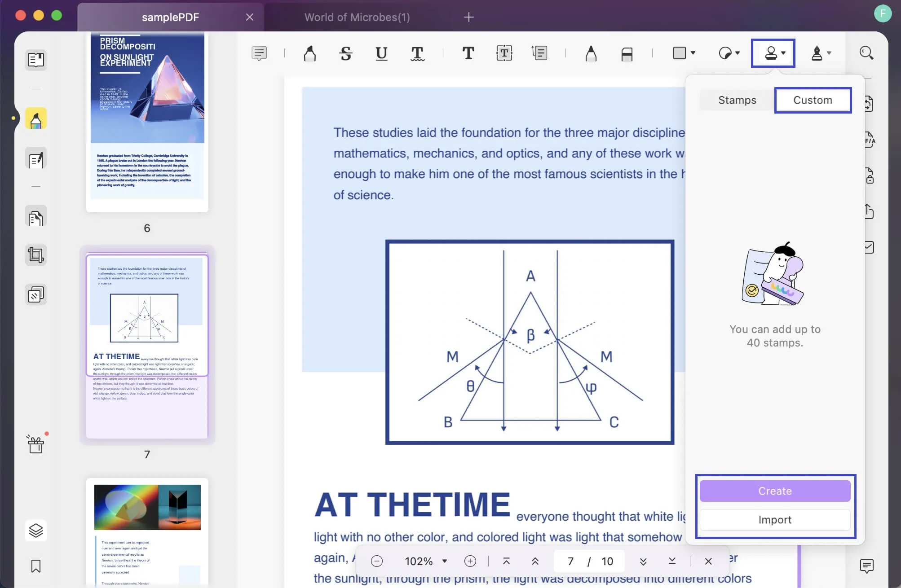Toggle the layers panel sidebar
This screenshot has width=901, height=588.
[x=35, y=530]
